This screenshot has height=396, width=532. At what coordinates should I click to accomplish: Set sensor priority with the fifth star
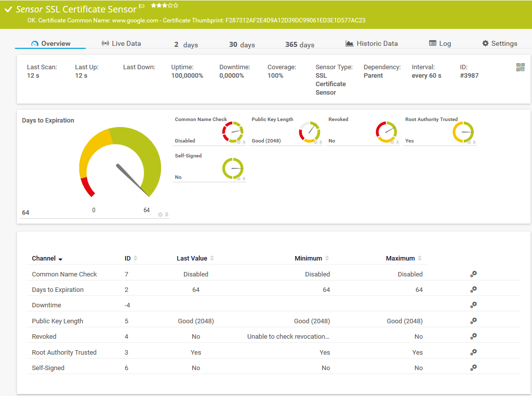tap(176, 5)
